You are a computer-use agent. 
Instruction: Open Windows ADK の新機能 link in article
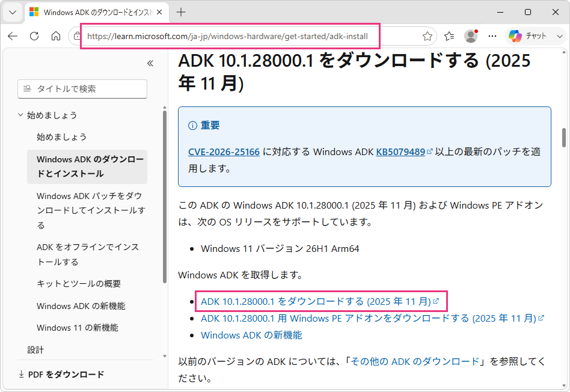(251, 335)
